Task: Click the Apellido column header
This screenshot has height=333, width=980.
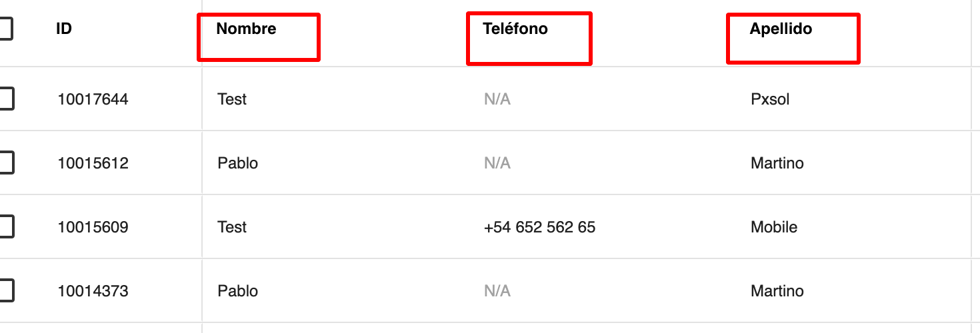Action: tap(781, 29)
